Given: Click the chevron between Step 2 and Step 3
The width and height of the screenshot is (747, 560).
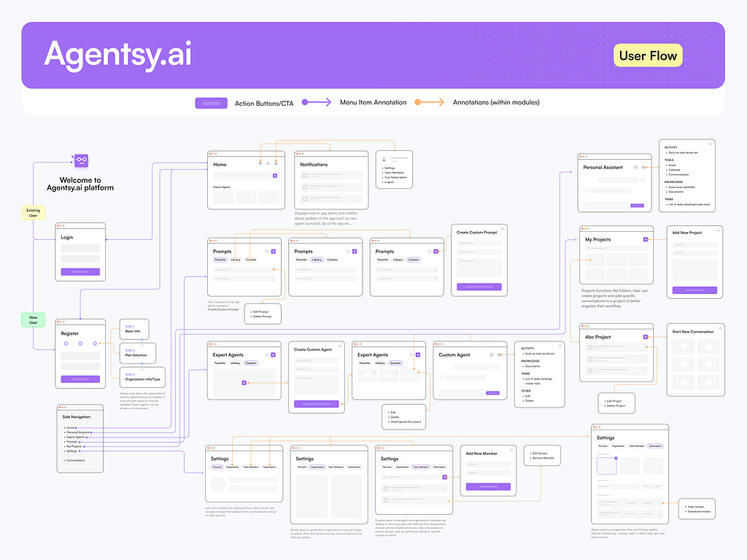Looking at the screenshot, I should pos(142,367).
